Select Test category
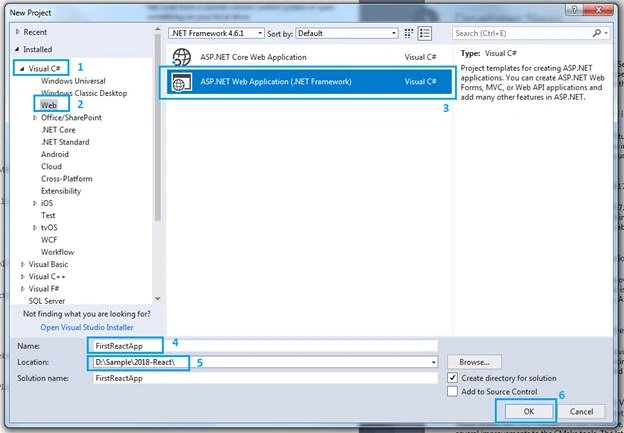The image size is (624, 433). coord(48,215)
